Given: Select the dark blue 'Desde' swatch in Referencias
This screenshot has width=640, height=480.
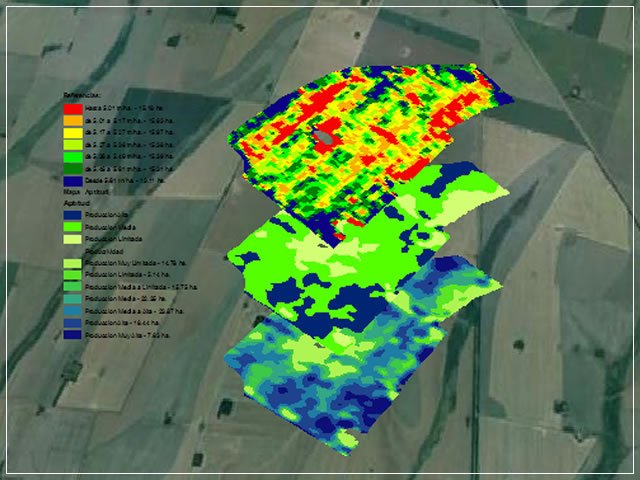Looking at the screenshot, I should (x=71, y=181).
